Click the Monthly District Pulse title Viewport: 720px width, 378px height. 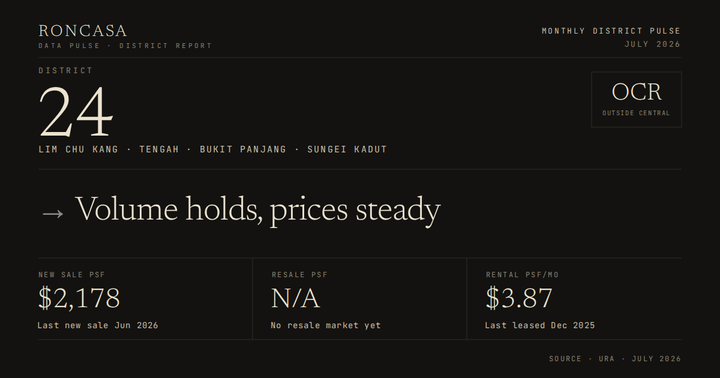pyautogui.click(x=611, y=31)
